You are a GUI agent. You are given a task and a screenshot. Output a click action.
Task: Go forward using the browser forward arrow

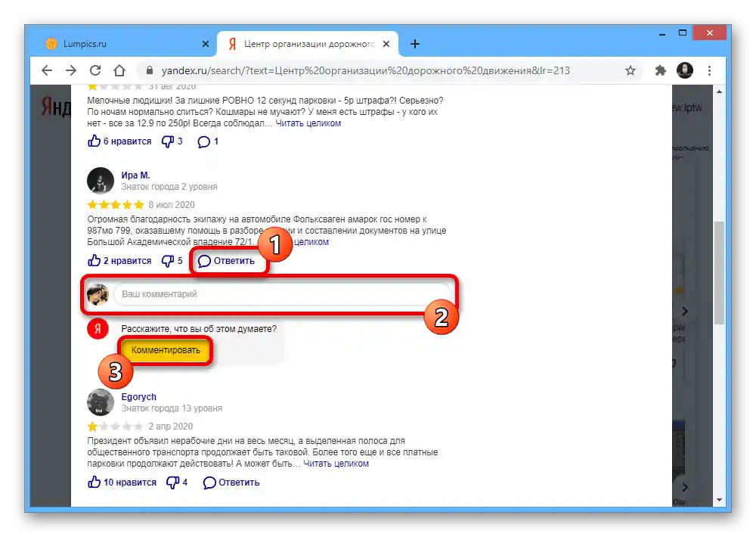[71, 70]
